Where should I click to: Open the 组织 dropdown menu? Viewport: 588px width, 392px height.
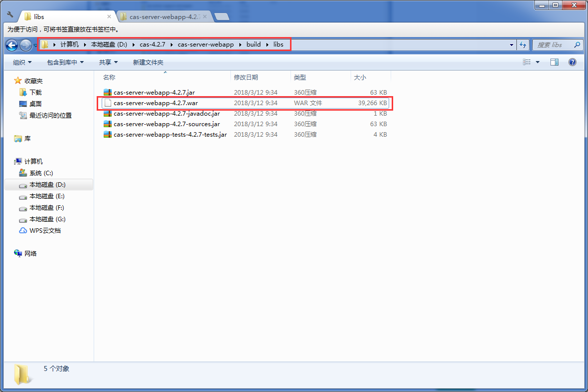tap(22, 62)
